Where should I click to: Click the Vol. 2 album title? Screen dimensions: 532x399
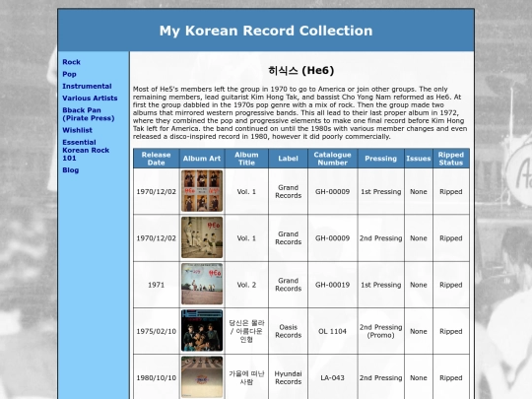click(246, 285)
